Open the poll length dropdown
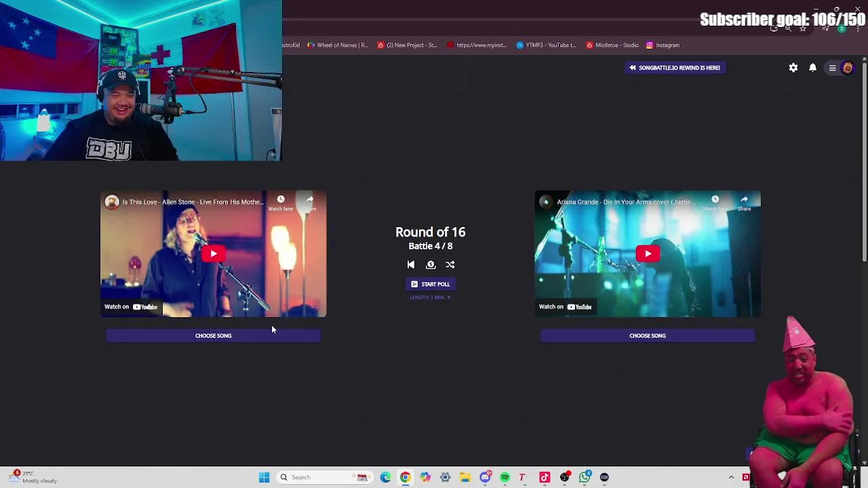The image size is (868, 488). (430, 298)
